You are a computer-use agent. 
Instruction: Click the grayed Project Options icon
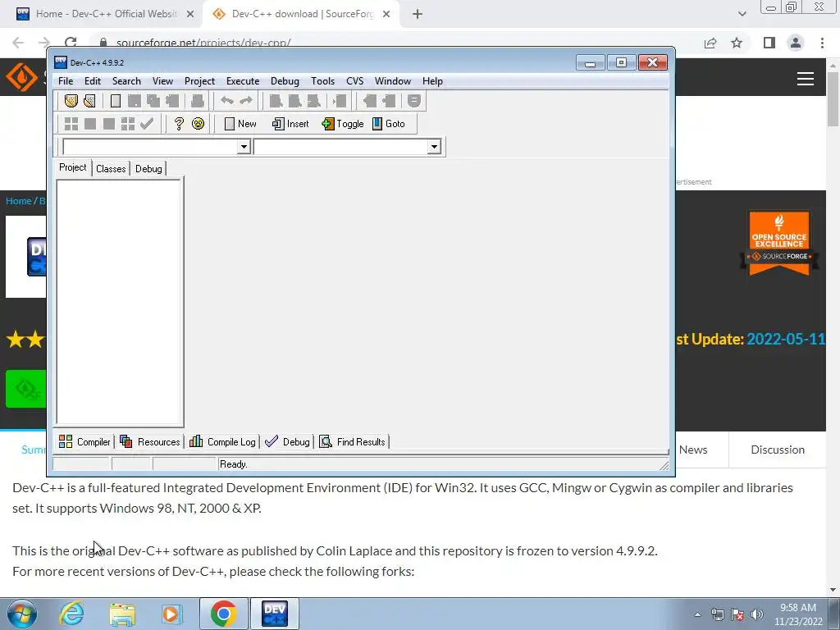[413, 101]
